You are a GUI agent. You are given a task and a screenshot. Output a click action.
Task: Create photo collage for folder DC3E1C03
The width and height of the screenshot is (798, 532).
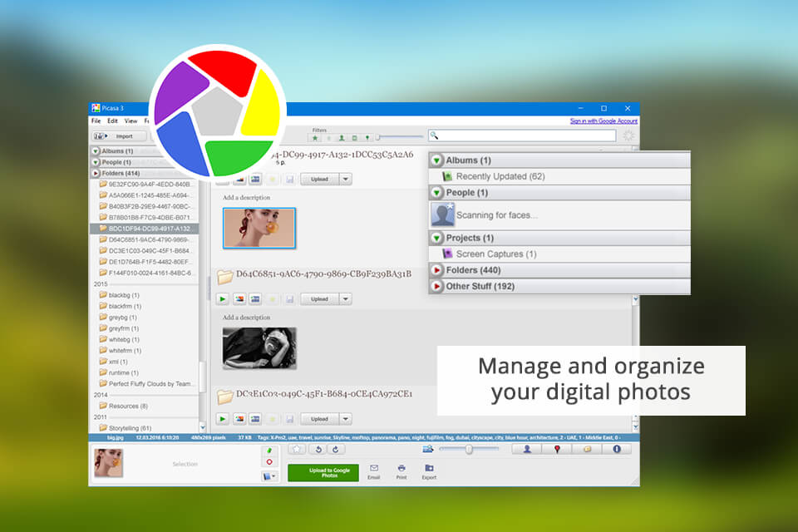tap(239, 419)
